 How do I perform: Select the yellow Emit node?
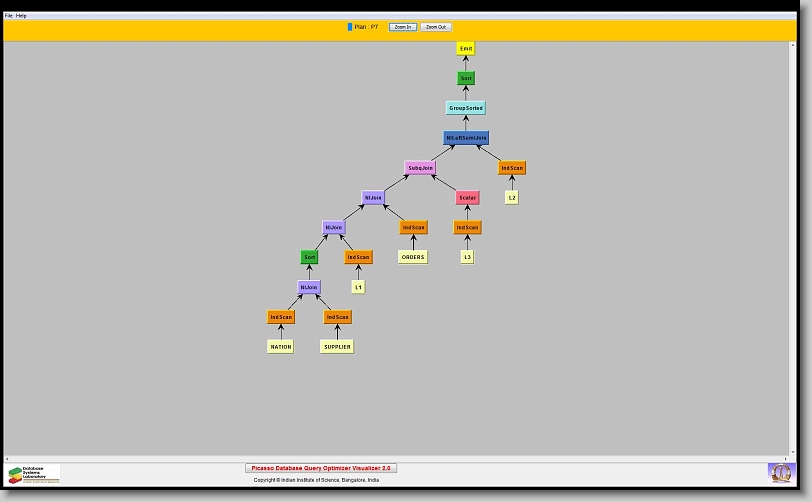pyautogui.click(x=466, y=48)
